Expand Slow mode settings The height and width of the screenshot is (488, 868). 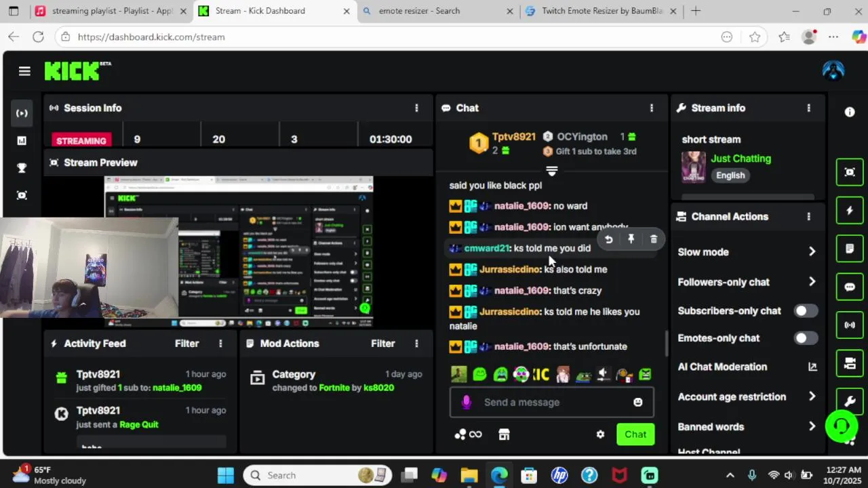pyautogui.click(x=812, y=251)
